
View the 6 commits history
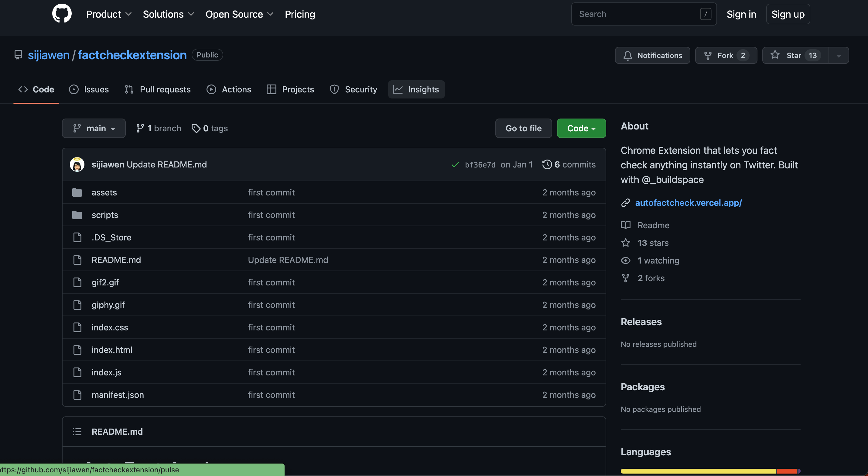tap(569, 164)
